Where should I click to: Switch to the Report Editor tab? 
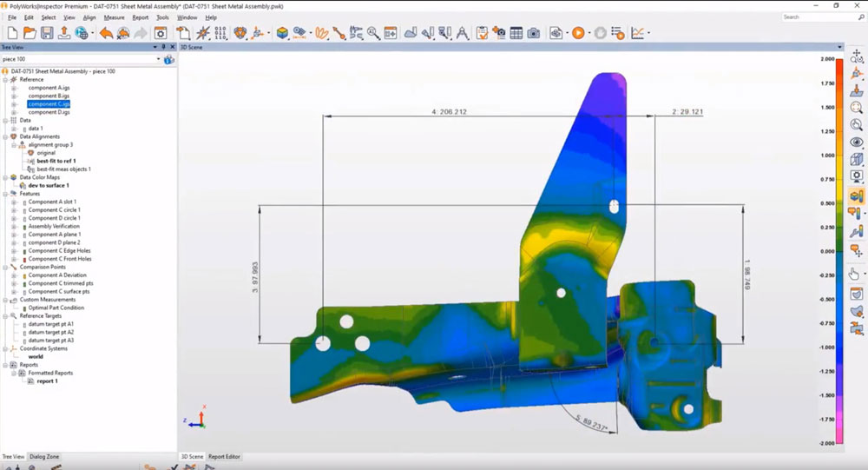pos(224,457)
